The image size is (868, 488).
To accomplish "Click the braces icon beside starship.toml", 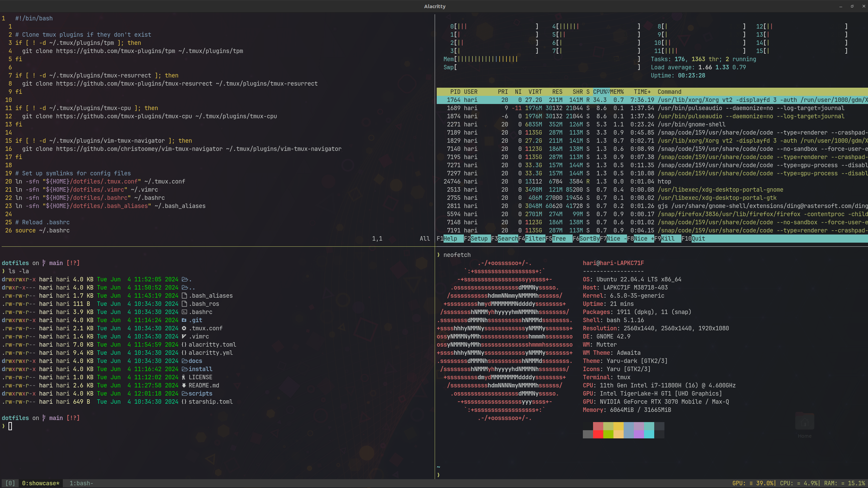I will (x=184, y=402).
